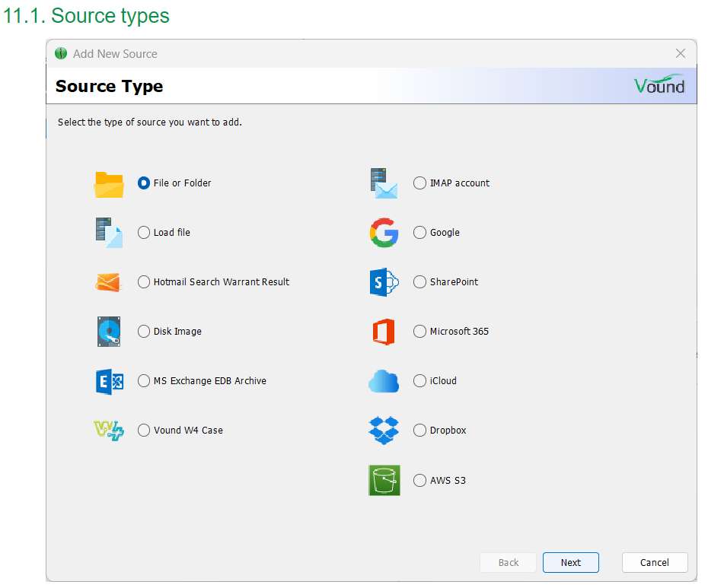724x588 pixels.
Task: Click the green app icon in title bar
Action: [61, 53]
